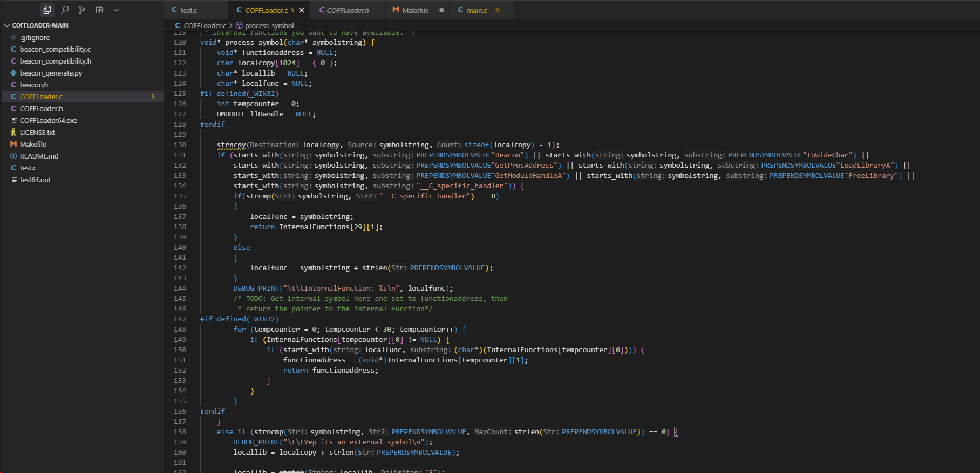
Task: Click the beacon_generate.py Python file icon
Action: point(13,73)
